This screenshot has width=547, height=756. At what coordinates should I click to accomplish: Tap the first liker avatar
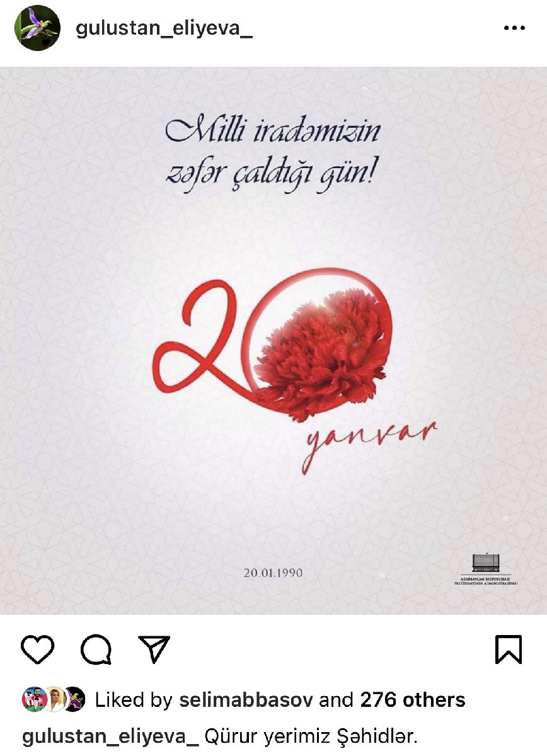[x=33, y=700]
